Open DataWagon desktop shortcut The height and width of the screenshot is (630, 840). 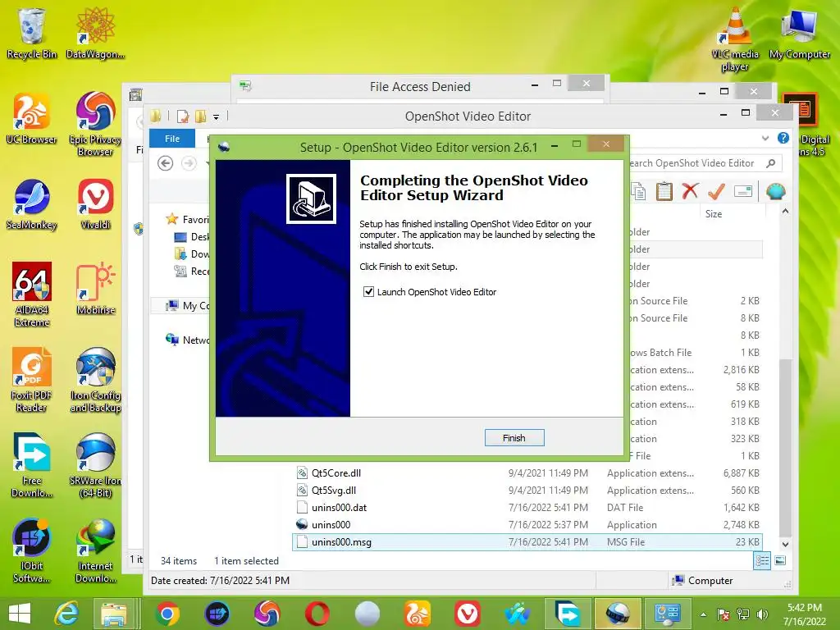tap(95, 33)
